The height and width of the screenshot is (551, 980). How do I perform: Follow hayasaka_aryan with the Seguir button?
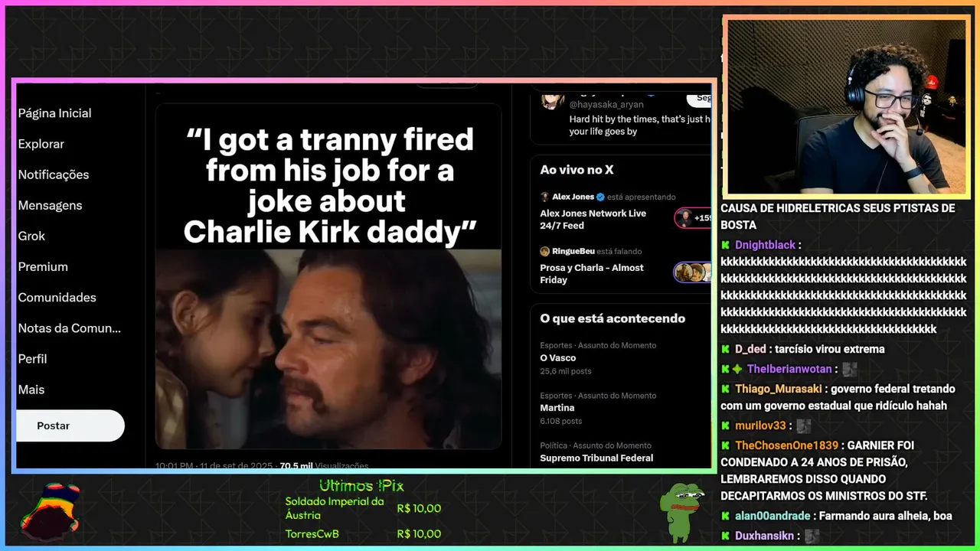click(698, 98)
